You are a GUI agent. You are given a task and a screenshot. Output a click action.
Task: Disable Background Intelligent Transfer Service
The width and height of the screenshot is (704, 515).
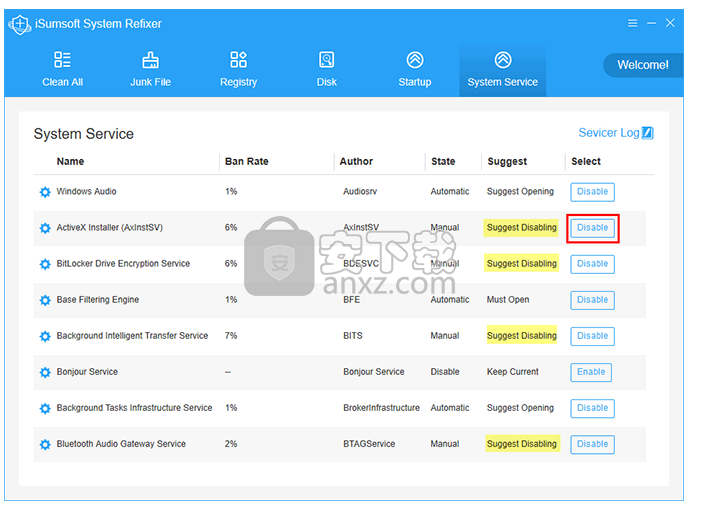[592, 336]
